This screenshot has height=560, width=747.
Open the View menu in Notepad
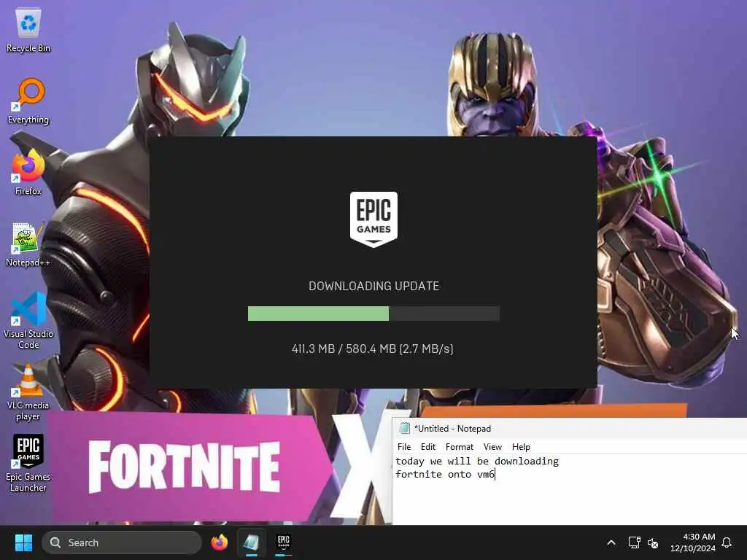[492, 447]
